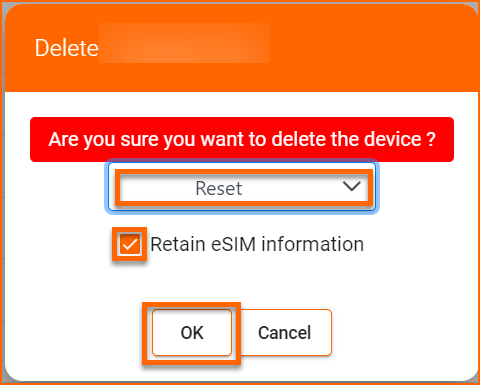Screen dimensions: 480x385
Task: Click the red delete warning banner
Action: point(242,139)
